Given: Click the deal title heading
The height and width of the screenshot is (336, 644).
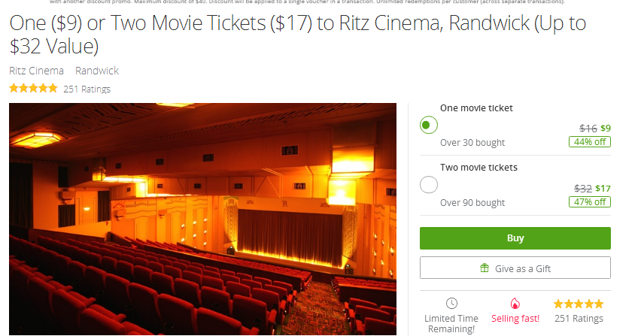Looking at the screenshot, I should [x=298, y=35].
